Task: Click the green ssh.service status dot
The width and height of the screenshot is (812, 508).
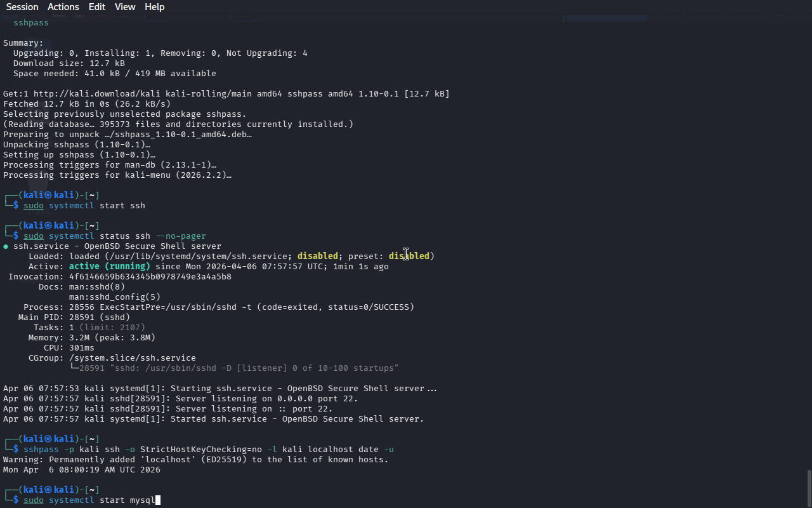Action: coord(6,246)
